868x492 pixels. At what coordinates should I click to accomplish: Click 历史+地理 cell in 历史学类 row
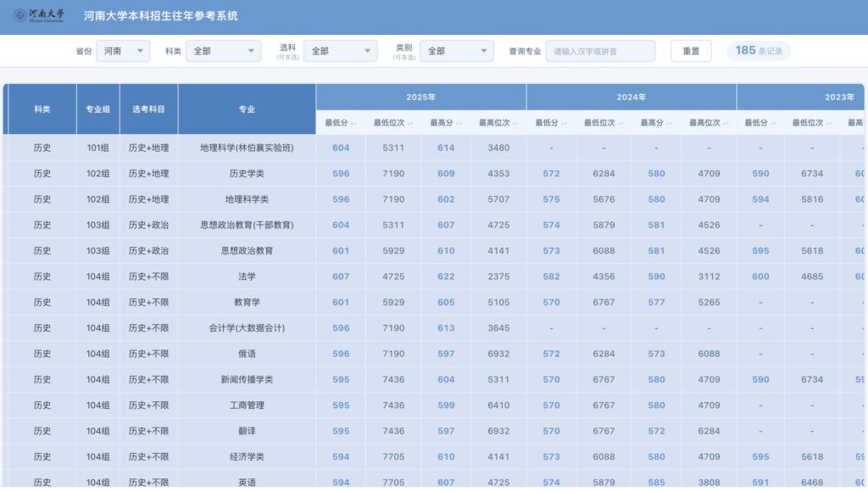click(x=148, y=173)
